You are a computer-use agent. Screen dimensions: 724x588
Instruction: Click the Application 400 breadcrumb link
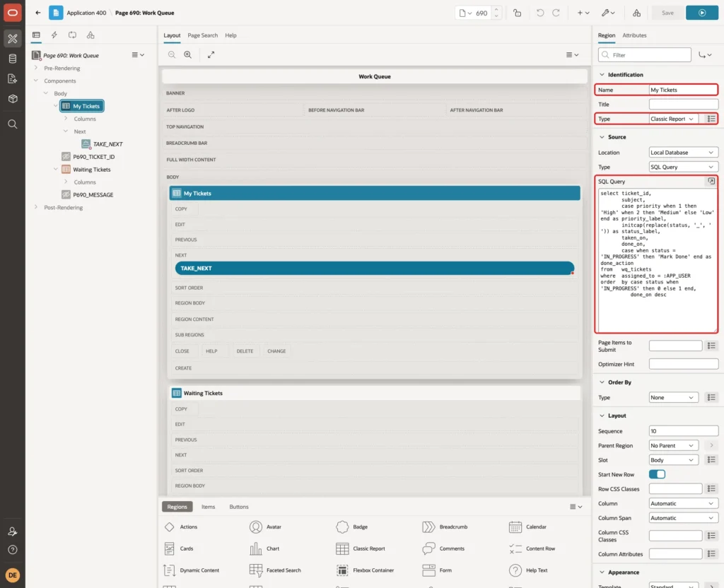[86, 13]
